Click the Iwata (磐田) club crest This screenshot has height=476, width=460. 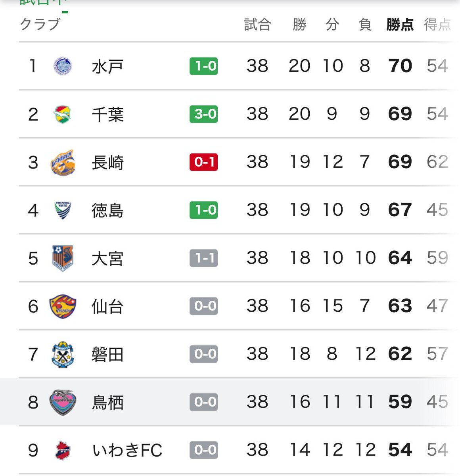point(63,354)
